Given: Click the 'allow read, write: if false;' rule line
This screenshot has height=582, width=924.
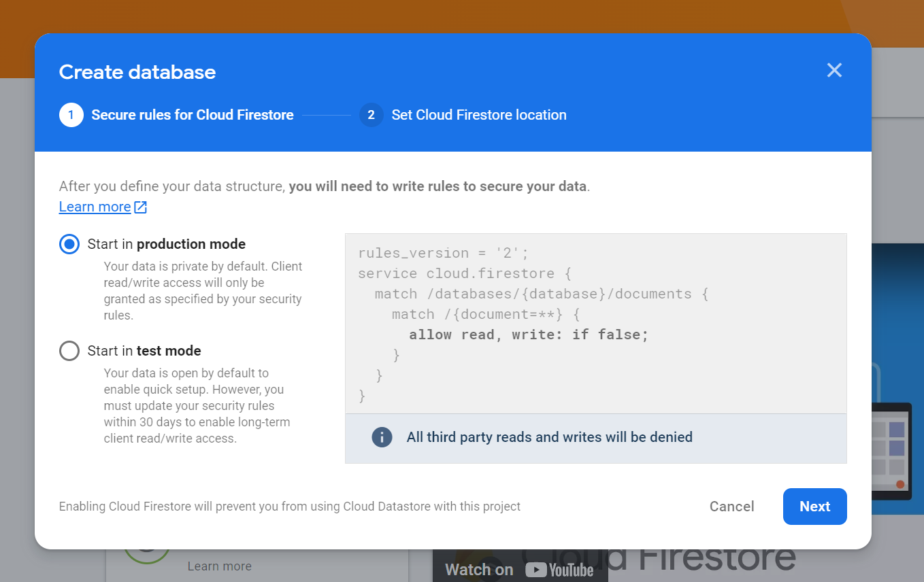Looking at the screenshot, I should [529, 335].
